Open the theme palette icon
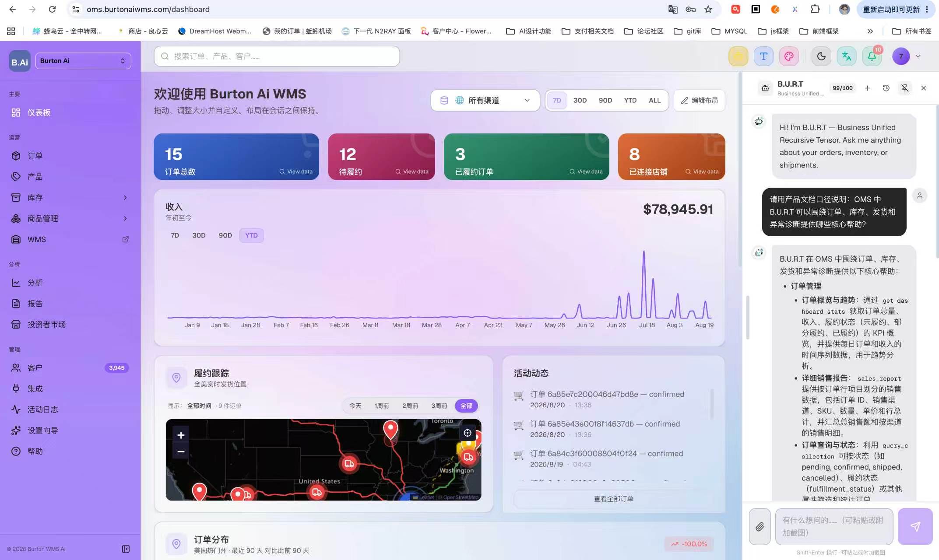The image size is (939, 560). coord(789,56)
